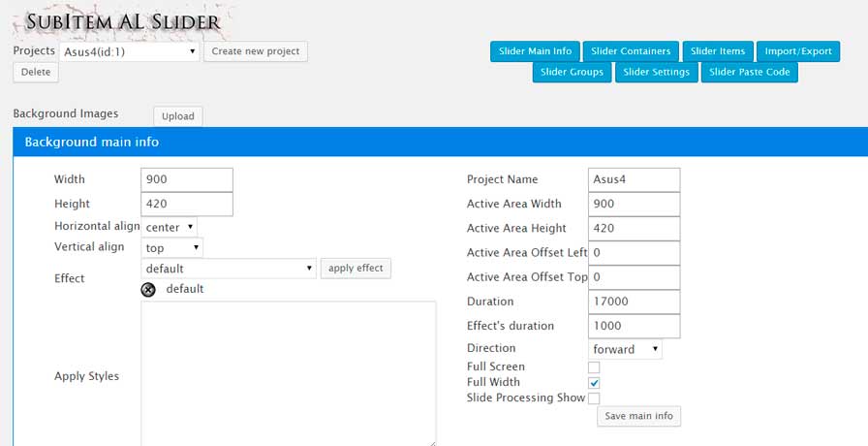Switch to Slider Main Info tab
This screenshot has height=446, width=868.
tap(535, 51)
